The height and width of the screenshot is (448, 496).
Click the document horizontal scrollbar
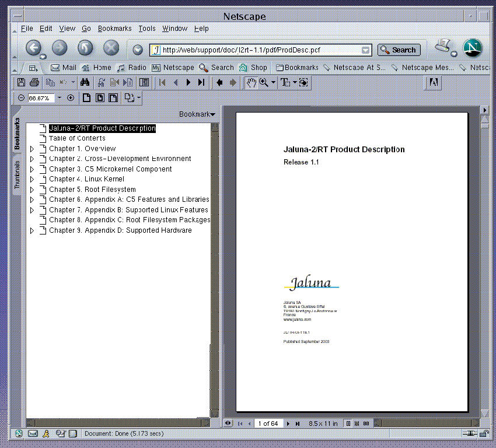point(427,423)
